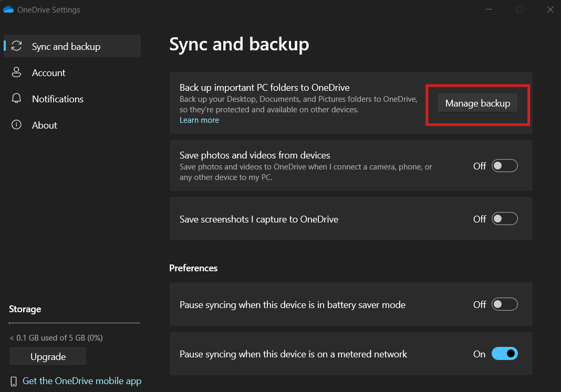Disable pause syncing on metered network
This screenshot has width=561, height=392.
[504, 354]
